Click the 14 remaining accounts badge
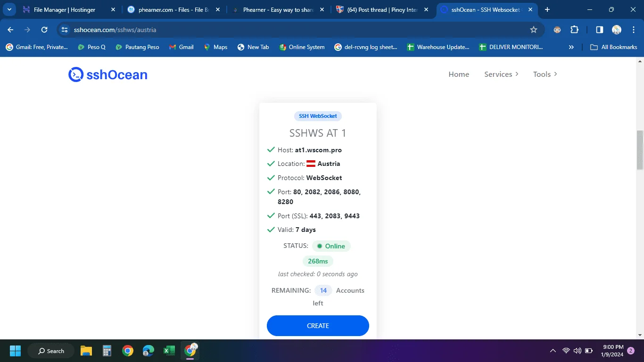Viewport: 644px width, 362px height. [323, 290]
